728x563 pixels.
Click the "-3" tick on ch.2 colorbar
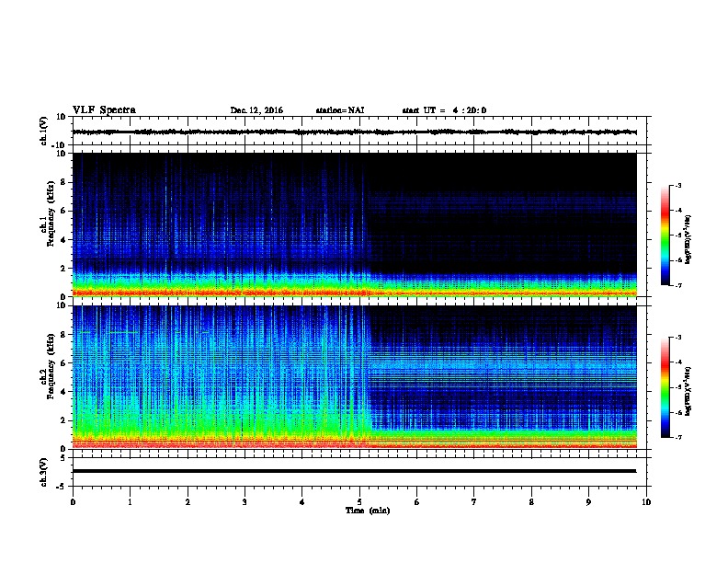(x=678, y=338)
